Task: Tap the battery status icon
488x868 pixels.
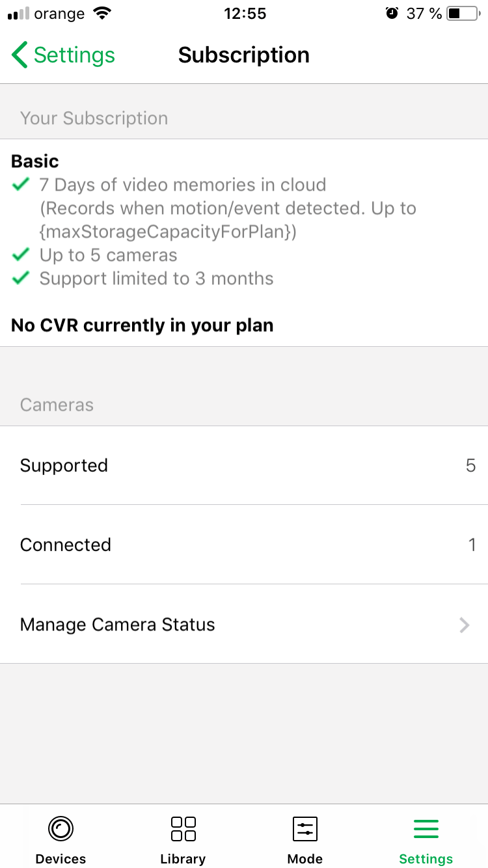Action: [x=463, y=13]
